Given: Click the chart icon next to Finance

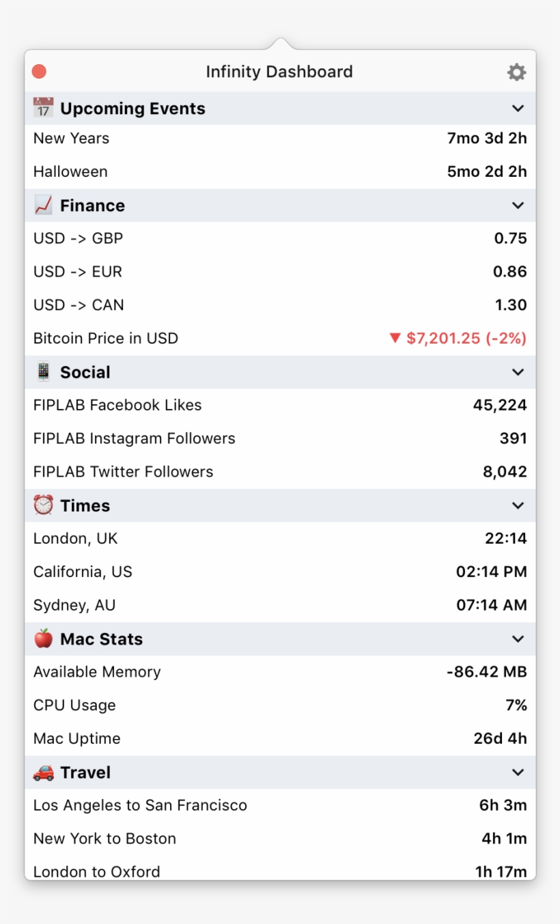Looking at the screenshot, I should point(44,206).
